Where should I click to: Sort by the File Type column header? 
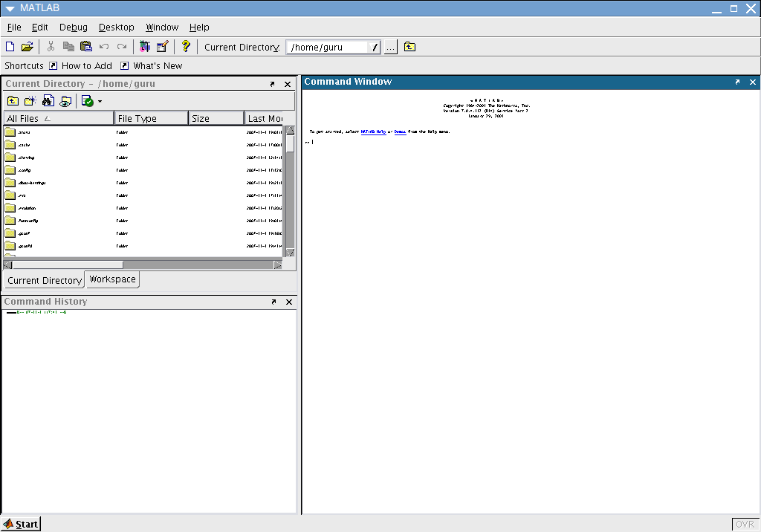point(152,118)
